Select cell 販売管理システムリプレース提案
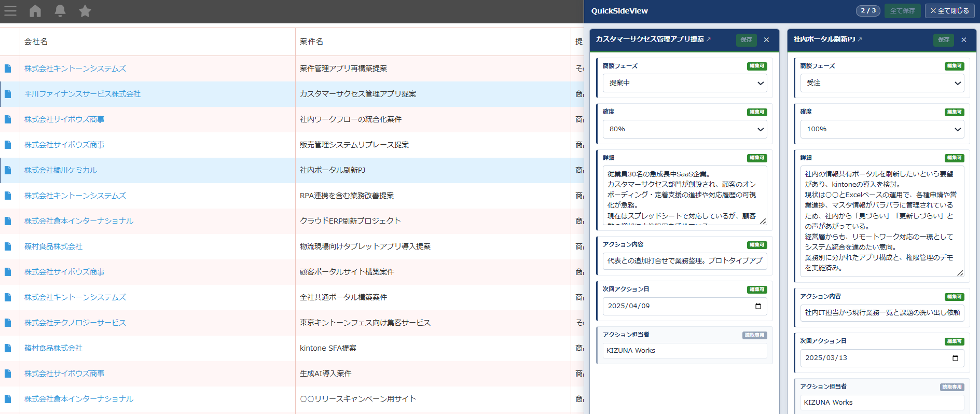 pos(433,145)
